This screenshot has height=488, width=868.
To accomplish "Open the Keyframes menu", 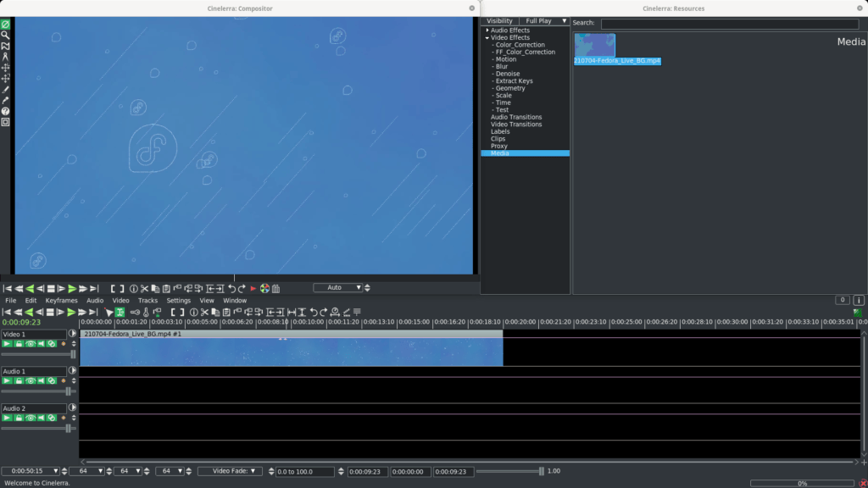I will click(61, 301).
